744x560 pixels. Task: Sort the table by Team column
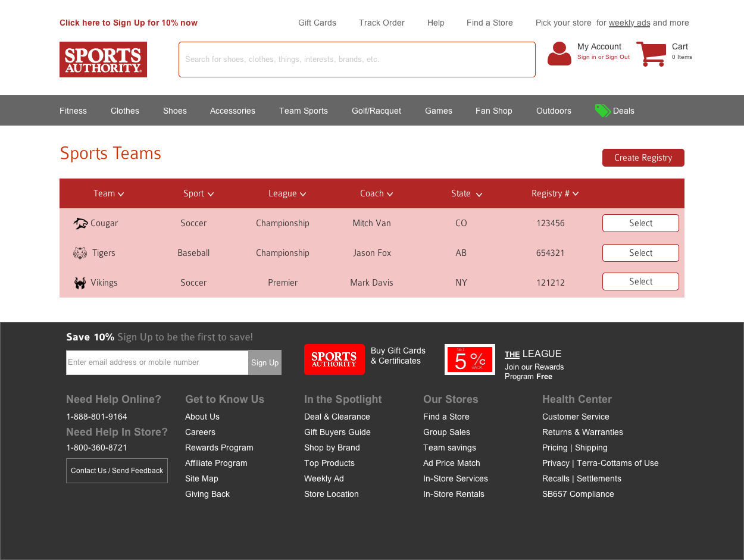click(108, 193)
